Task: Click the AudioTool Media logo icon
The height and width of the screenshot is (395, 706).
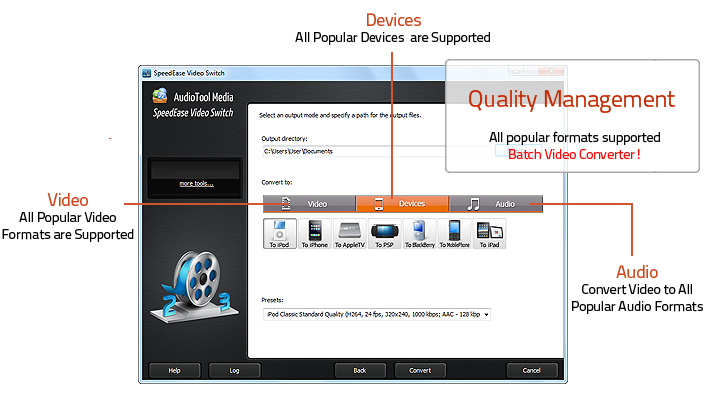Action: (x=160, y=96)
